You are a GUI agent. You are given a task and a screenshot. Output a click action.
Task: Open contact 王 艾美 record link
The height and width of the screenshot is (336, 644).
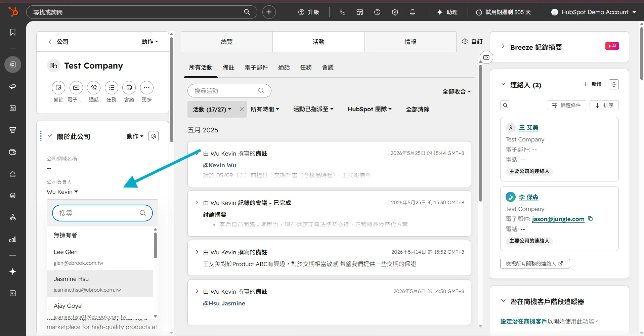[x=528, y=128]
